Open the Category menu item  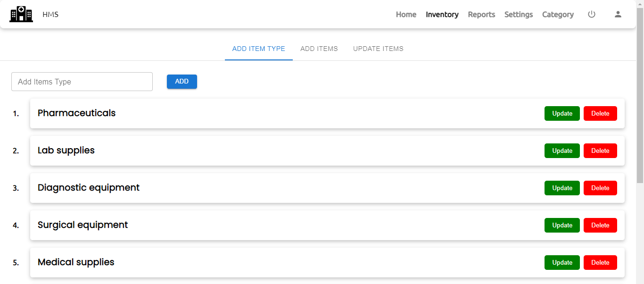(x=558, y=15)
